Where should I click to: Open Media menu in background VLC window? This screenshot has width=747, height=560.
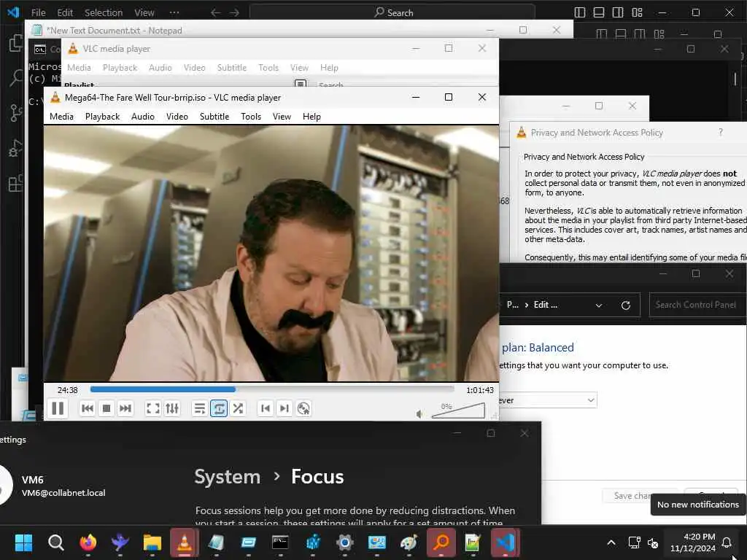click(x=79, y=68)
